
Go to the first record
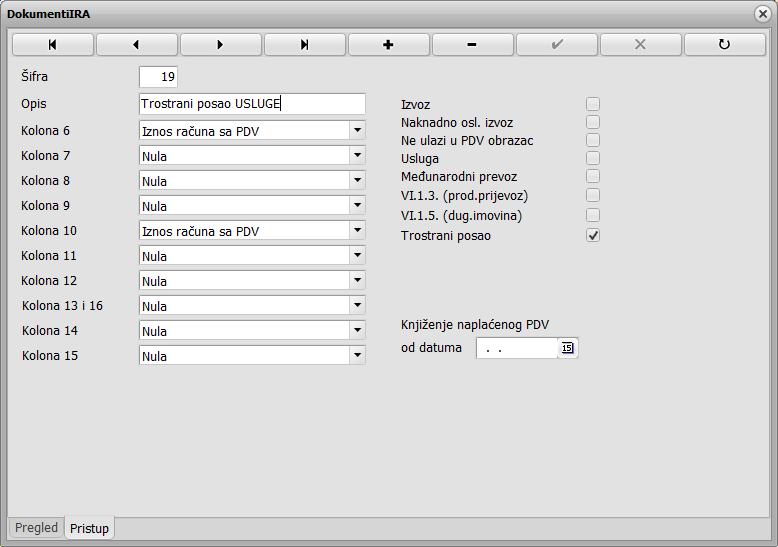[53, 45]
